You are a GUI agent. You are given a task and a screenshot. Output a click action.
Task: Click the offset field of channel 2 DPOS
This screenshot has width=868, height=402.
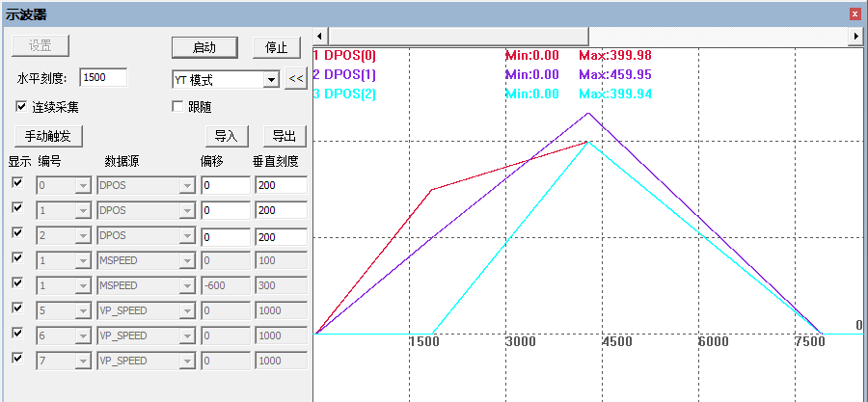coord(226,236)
